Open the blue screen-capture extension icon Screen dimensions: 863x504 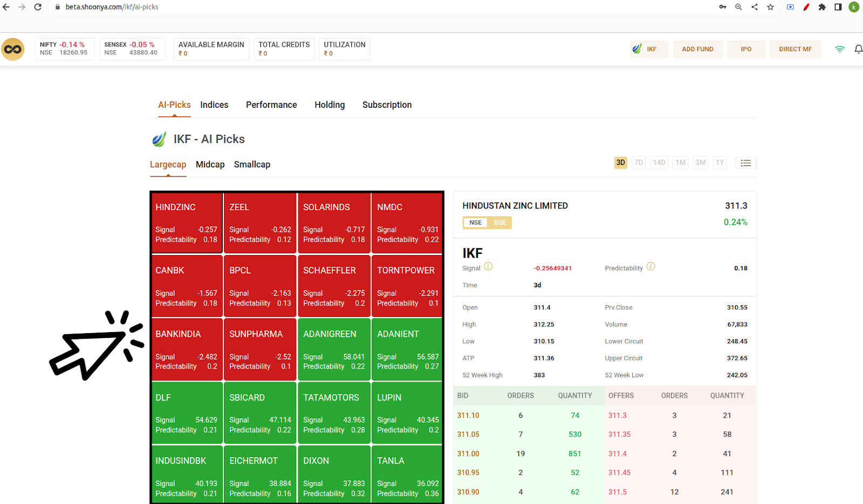point(790,7)
